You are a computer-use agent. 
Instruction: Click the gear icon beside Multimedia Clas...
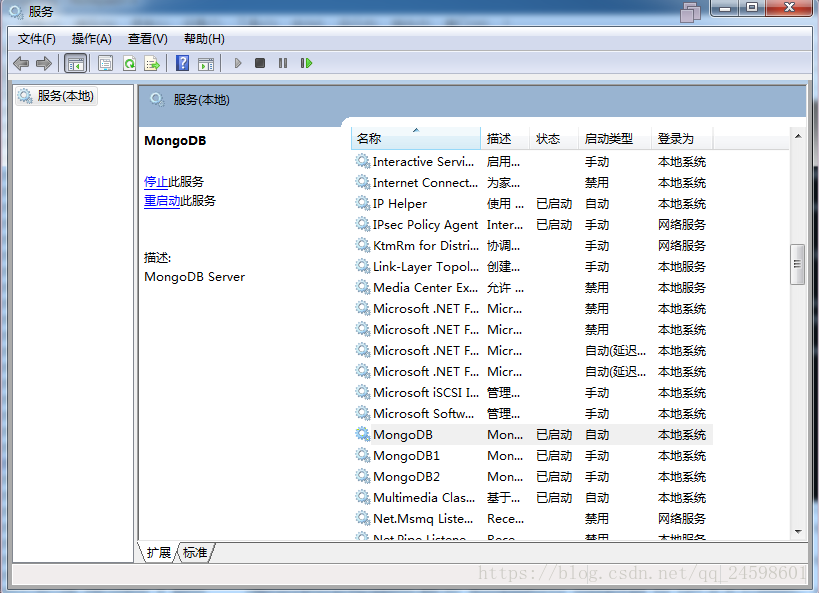[362, 497]
